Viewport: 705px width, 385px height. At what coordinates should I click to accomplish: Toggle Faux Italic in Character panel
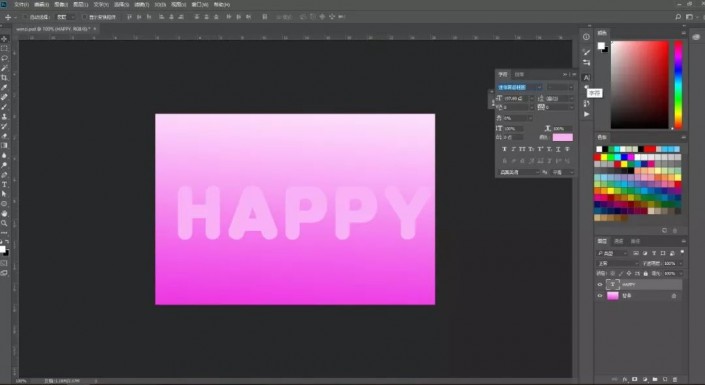(513, 149)
